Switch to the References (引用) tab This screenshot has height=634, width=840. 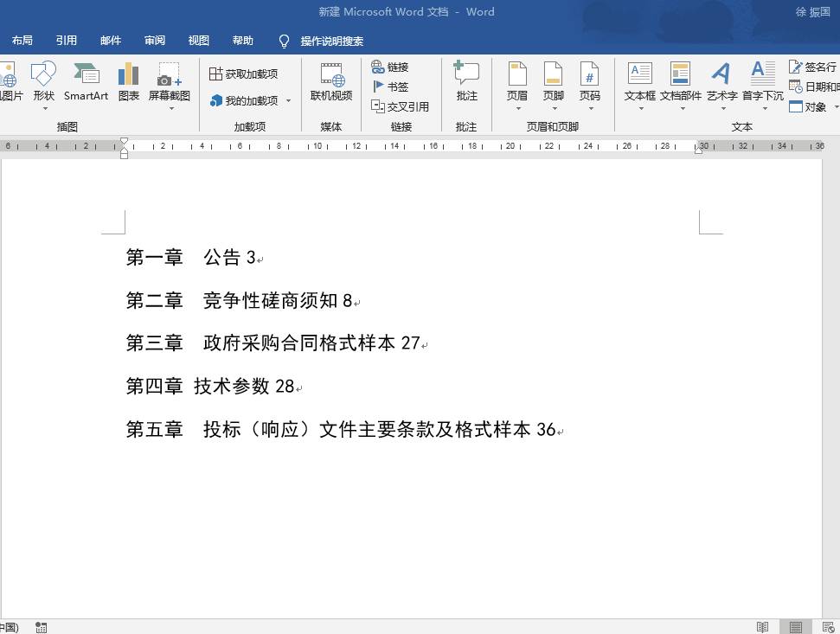[x=67, y=41]
